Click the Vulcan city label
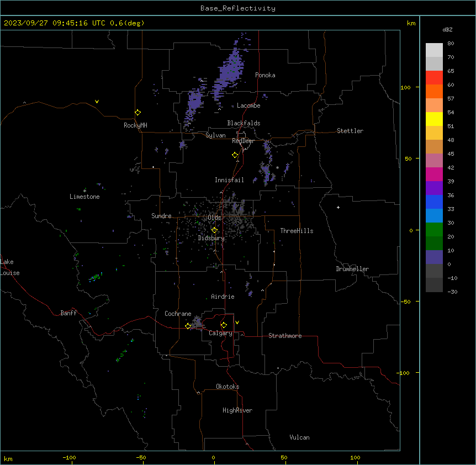The image size is (476, 465). [299, 437]
